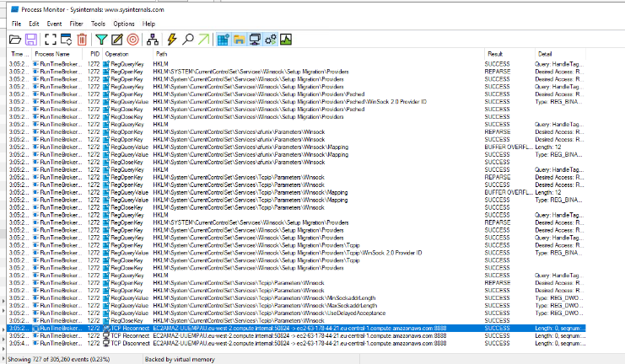Clear events with the trash icon
This screenshot has width=625, height=364.
tap(82, 40)
